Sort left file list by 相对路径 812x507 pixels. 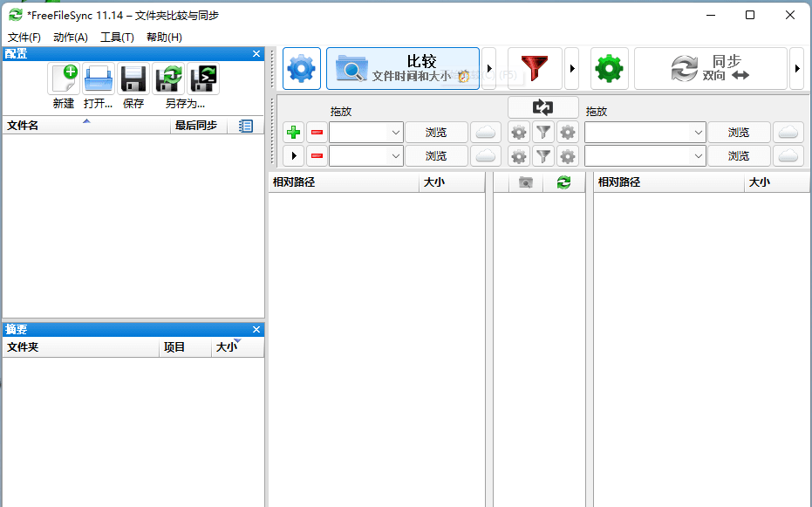(x=344, y=182)
